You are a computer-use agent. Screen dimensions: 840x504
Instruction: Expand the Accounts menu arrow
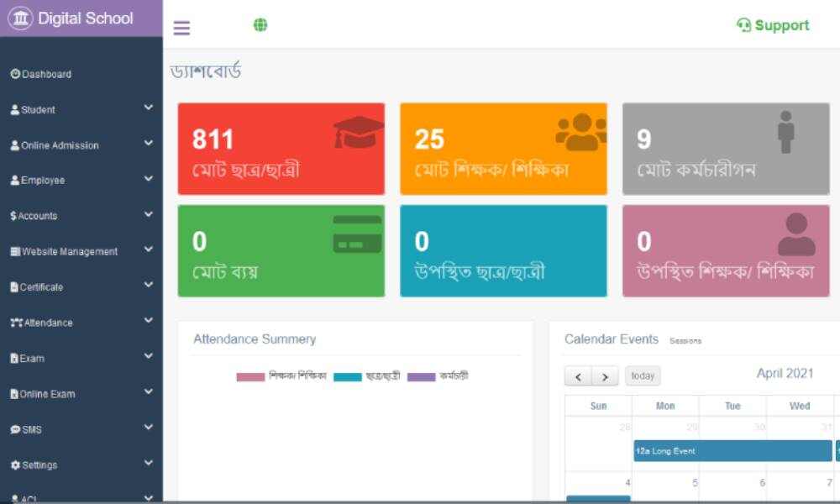click(149, 214)
